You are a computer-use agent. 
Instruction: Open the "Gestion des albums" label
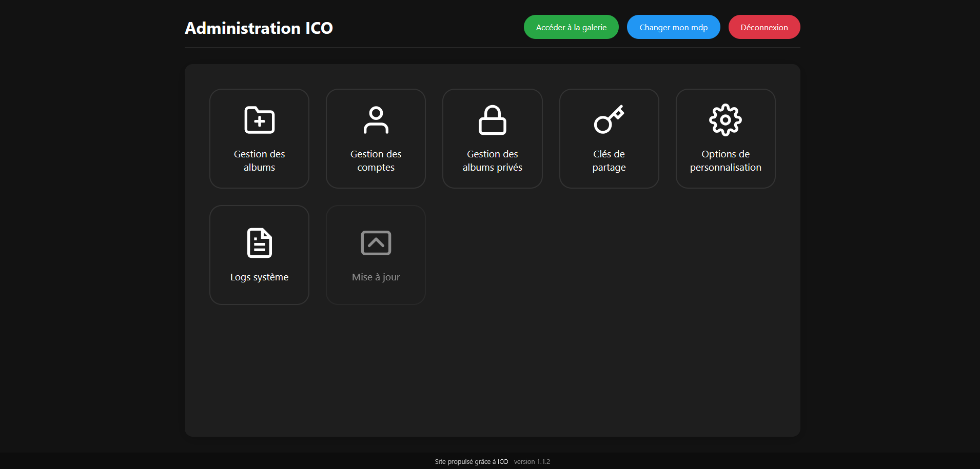[259, 161]
